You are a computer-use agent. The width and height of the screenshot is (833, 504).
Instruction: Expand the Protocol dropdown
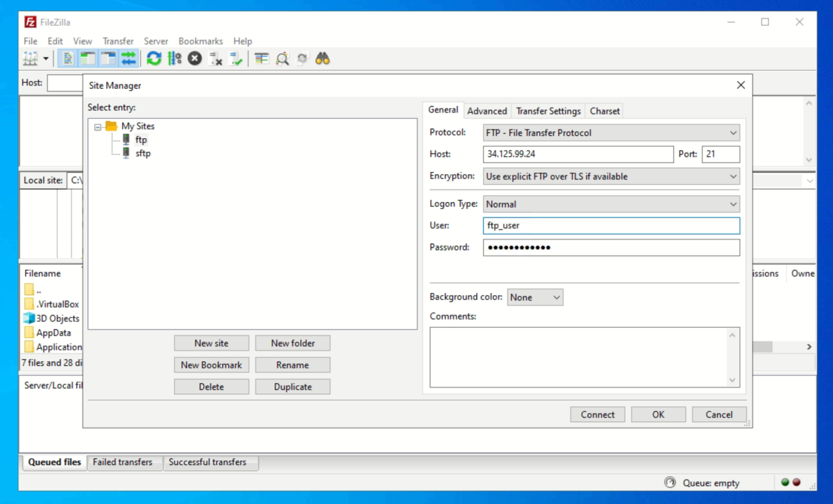[612, 133]
